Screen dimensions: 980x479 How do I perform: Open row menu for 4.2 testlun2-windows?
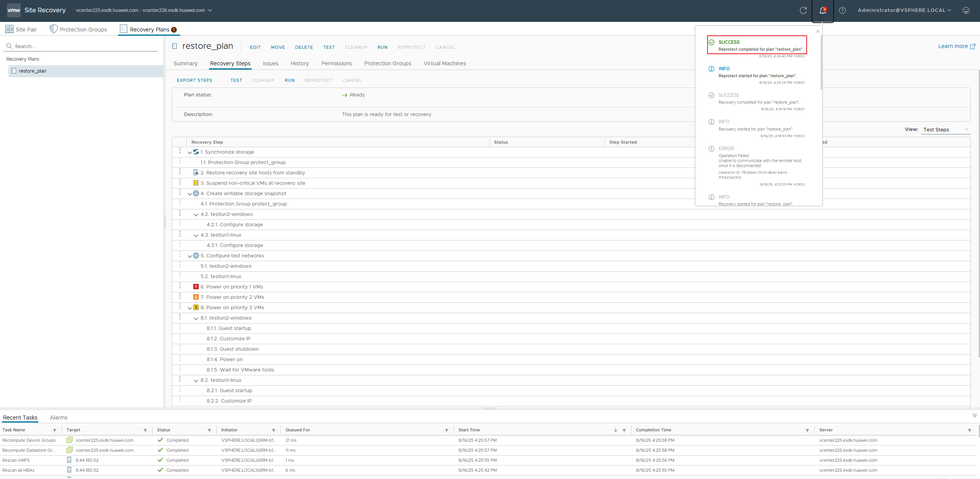179,213
